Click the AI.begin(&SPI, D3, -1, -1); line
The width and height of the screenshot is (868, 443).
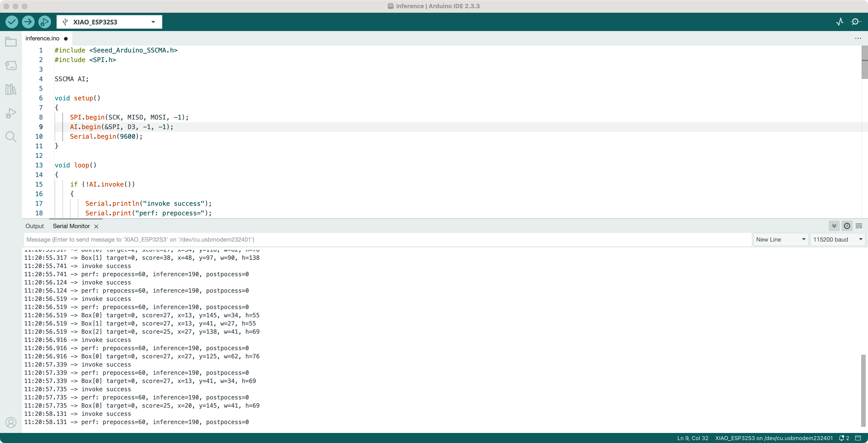121,127
